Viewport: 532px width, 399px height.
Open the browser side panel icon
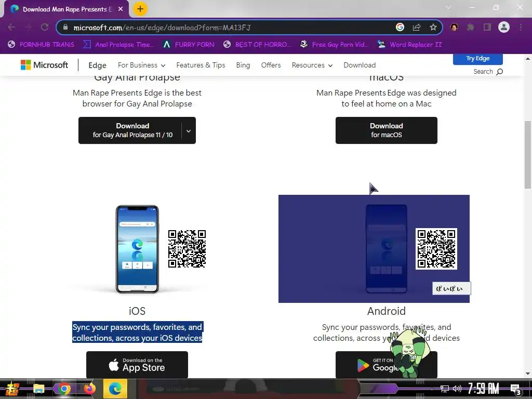(487, 27)
